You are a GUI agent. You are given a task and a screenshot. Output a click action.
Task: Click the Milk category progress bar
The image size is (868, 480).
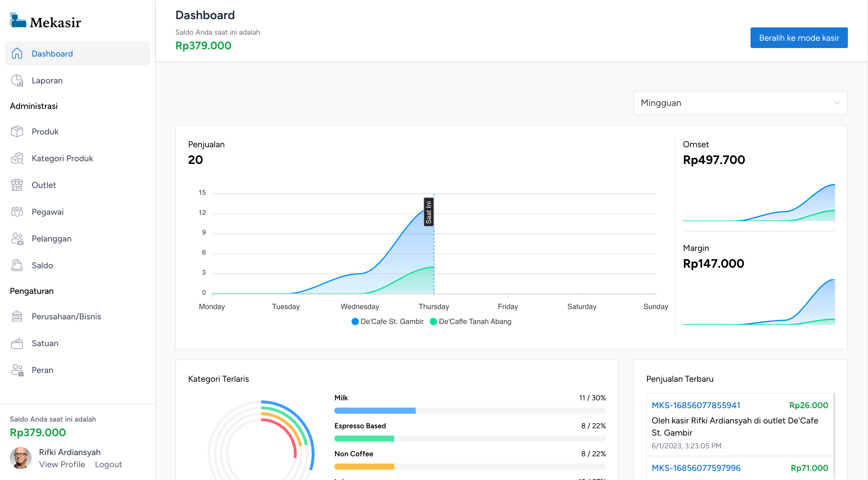(470, 411)
